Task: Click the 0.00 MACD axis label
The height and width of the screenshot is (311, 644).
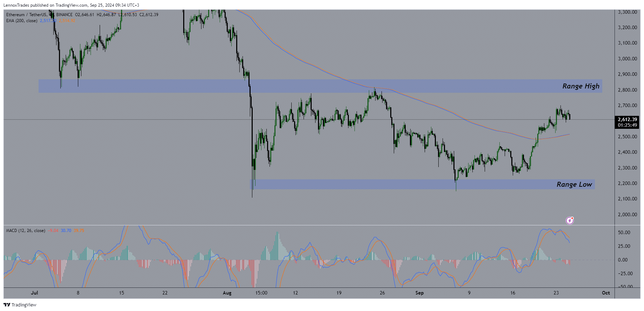Action: tap(623, 260)
